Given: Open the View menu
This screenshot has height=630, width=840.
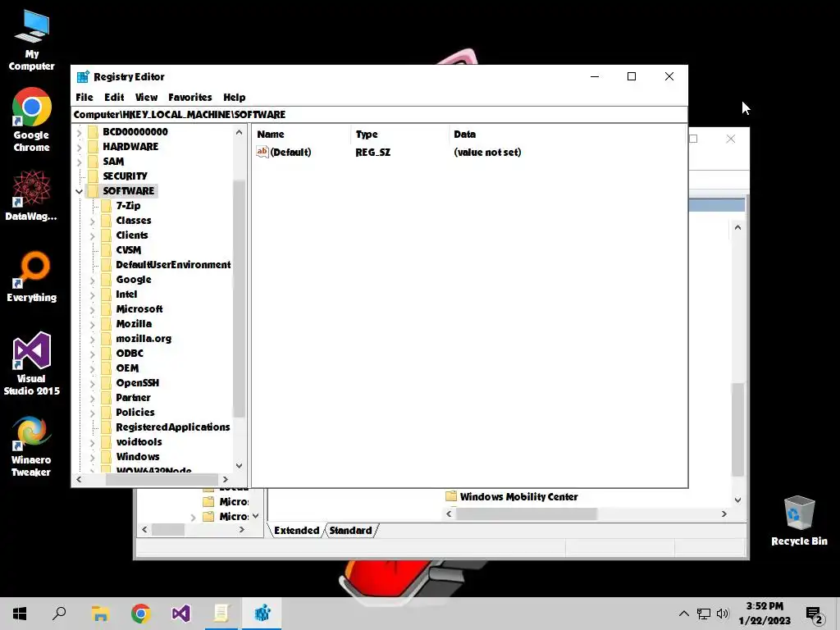Looking at the screenshot, I should coord(146,97).
